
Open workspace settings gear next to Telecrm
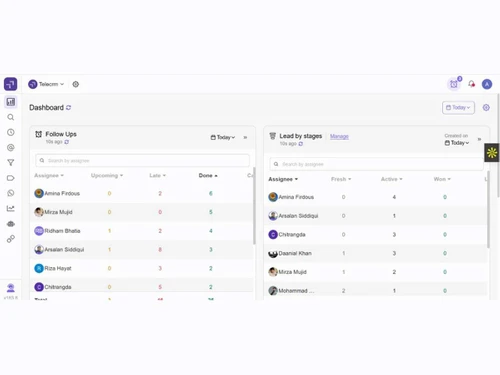point(76,84)
